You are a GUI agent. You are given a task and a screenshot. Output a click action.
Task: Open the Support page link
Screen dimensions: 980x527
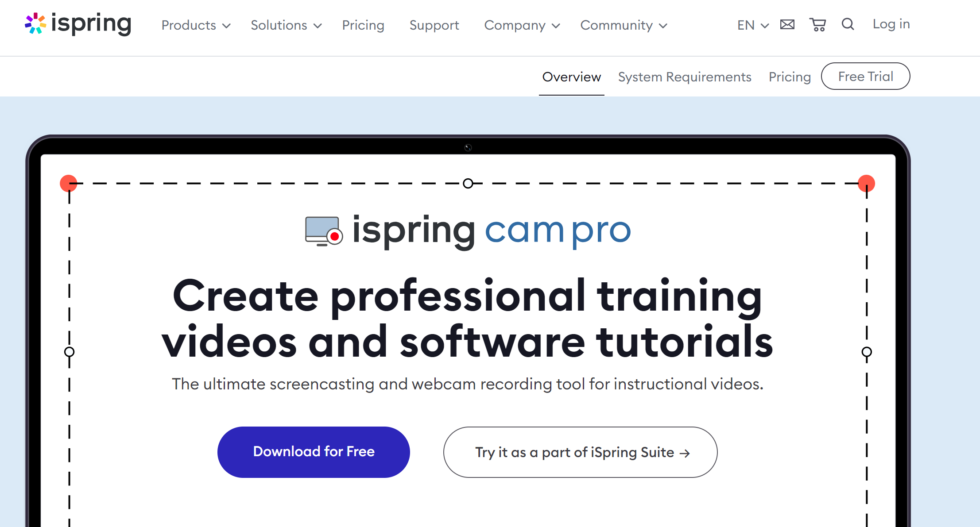(434, 25)
